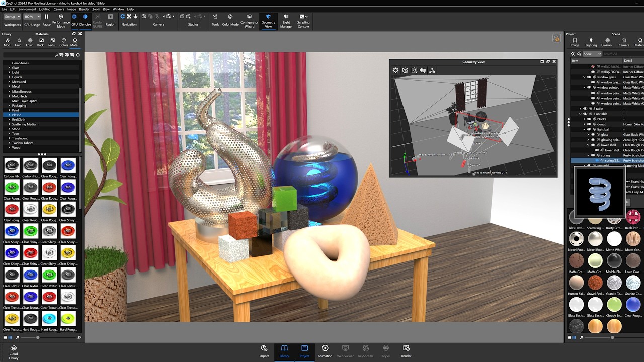Open the Show dropdown in Scene panel
Screen dimensions: 644x362
click(x=591, y=54)
